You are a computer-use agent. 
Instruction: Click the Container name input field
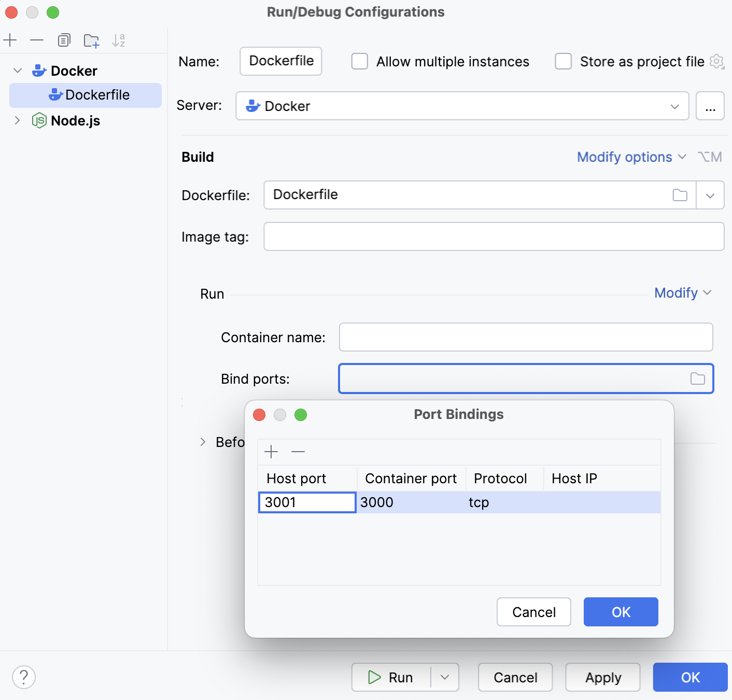(x=526, y=337)
